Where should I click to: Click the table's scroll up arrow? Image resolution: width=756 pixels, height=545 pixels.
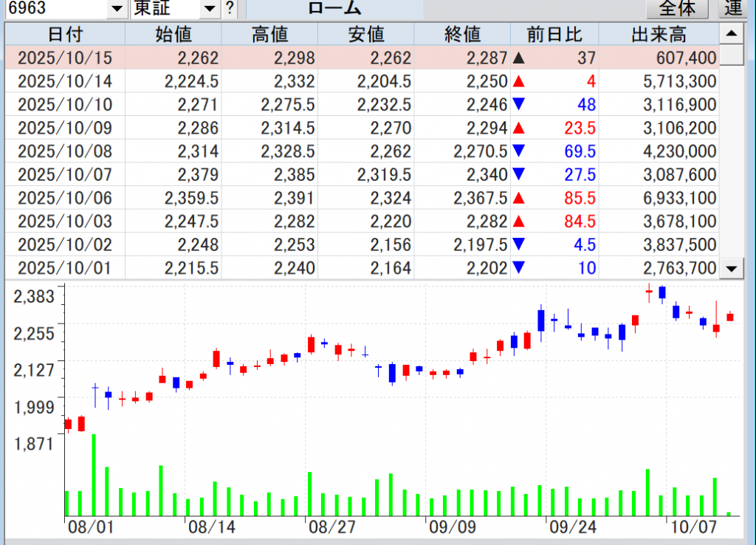pyautogui.click(x=731, y=33)
